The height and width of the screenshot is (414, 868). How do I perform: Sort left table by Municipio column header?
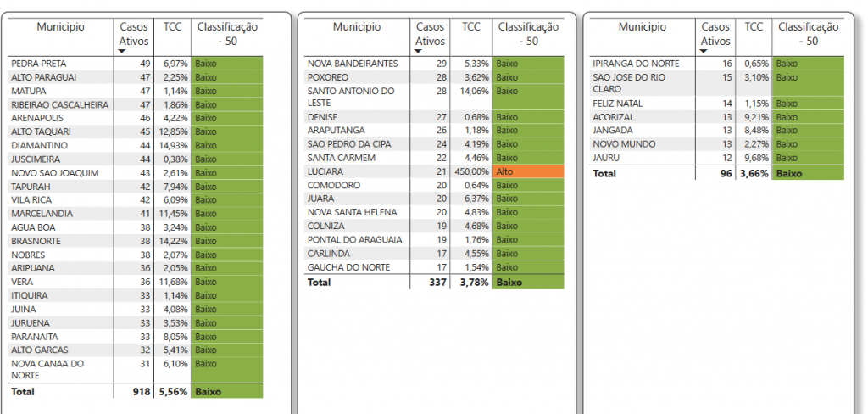point(60,27)
